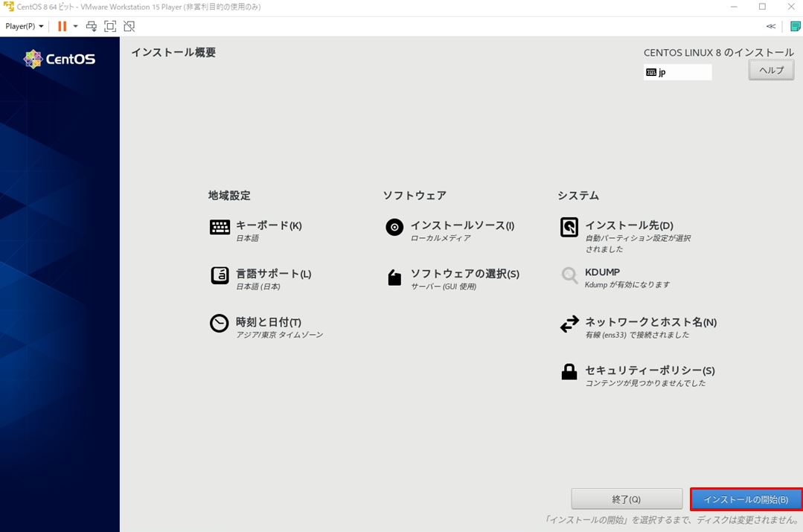This screenshot has width=803, height=532.
Task: Click インストールの開始(B) begin installation button
Action: click(x=746, y=499)
